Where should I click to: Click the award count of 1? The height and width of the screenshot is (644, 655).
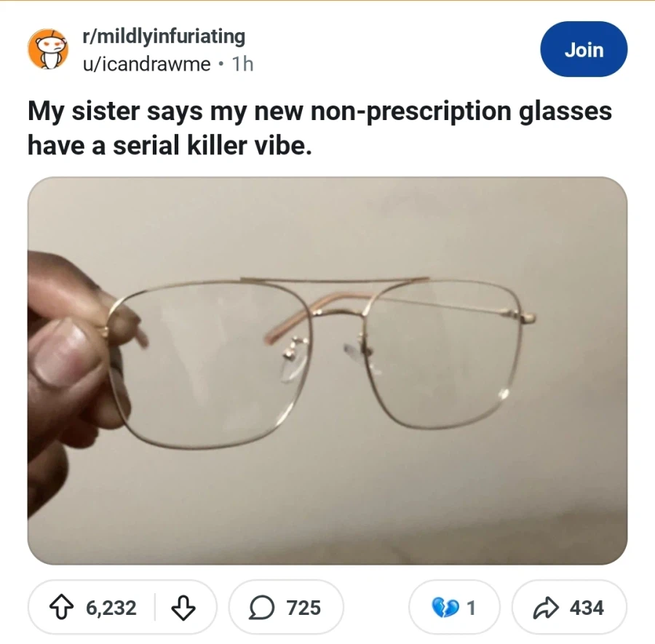(x=471, y=608)
